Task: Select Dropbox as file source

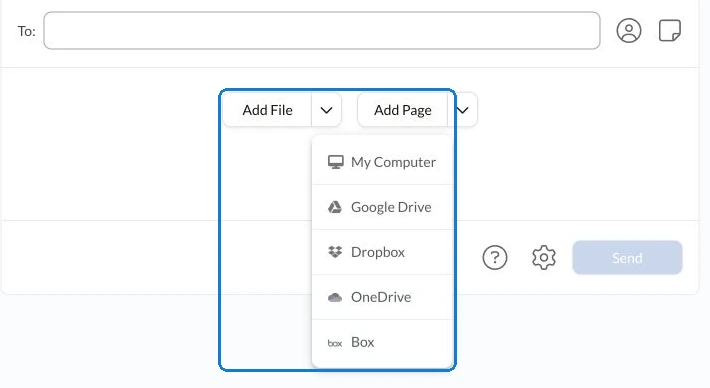Action: tap(383, 252)
